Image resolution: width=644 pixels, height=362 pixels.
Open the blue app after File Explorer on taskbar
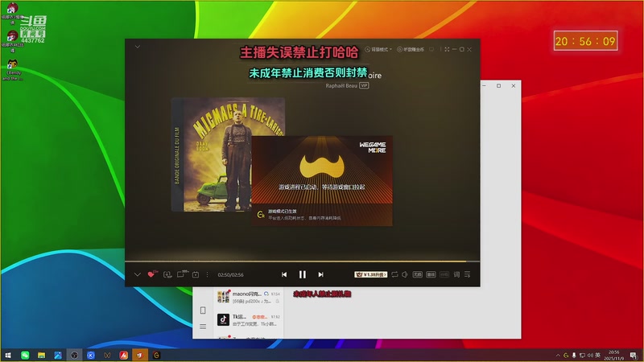[58, 355]
